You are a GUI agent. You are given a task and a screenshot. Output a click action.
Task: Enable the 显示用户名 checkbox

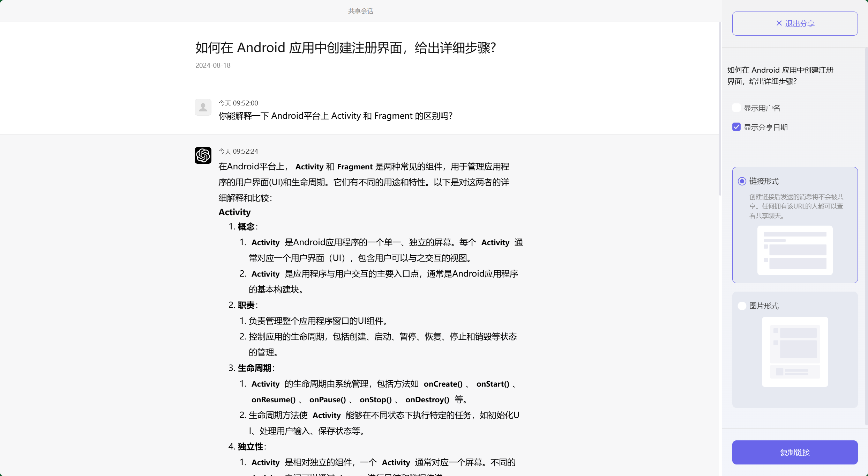tap(736, 108)
